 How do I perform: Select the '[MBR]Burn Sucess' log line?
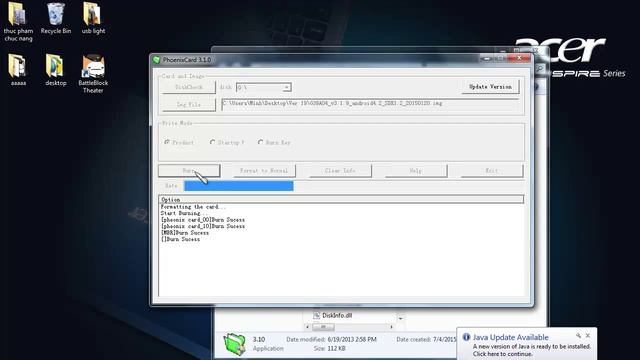185,233
